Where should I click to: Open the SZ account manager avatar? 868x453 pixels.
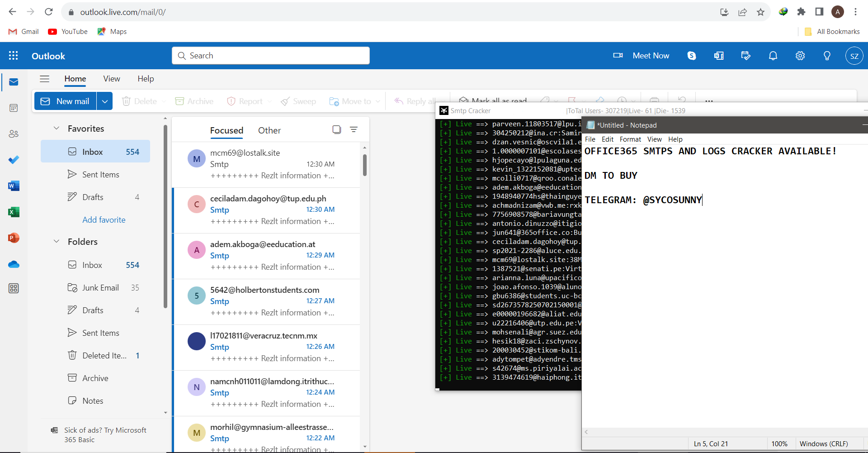[854, 56]
